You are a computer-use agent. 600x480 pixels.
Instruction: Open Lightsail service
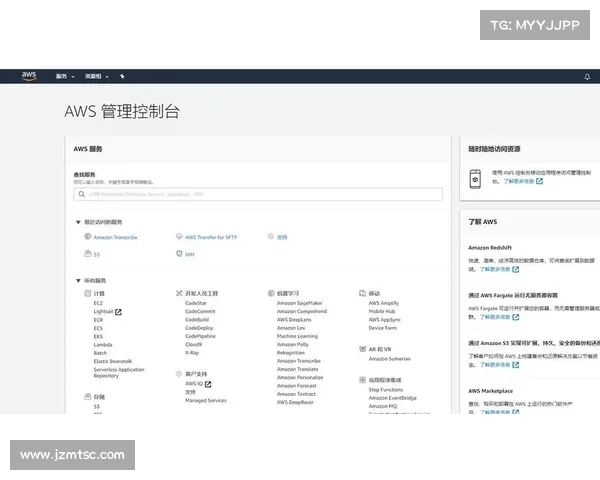(103, 312)
